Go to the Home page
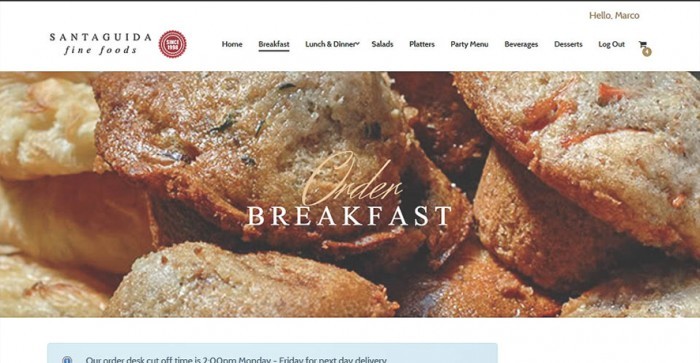 pos(232,44)
